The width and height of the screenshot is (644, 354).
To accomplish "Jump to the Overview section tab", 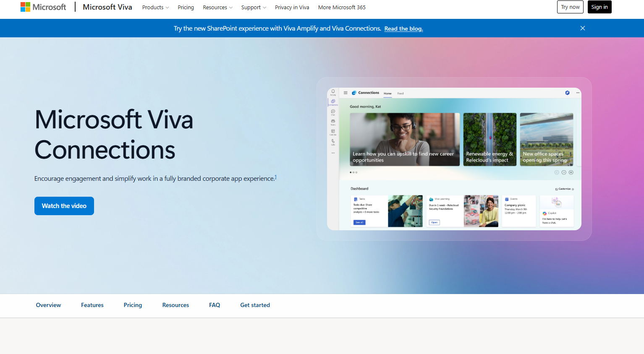I will click(48, 305).
